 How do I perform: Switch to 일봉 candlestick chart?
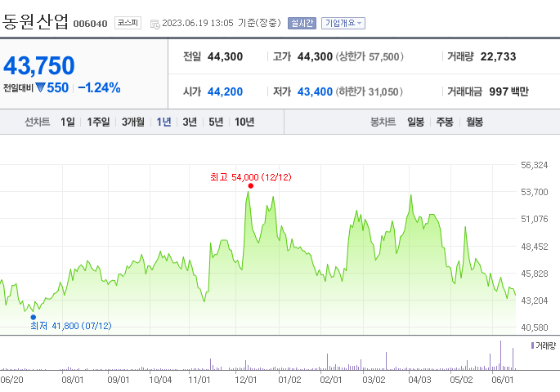tap(416, 122)
